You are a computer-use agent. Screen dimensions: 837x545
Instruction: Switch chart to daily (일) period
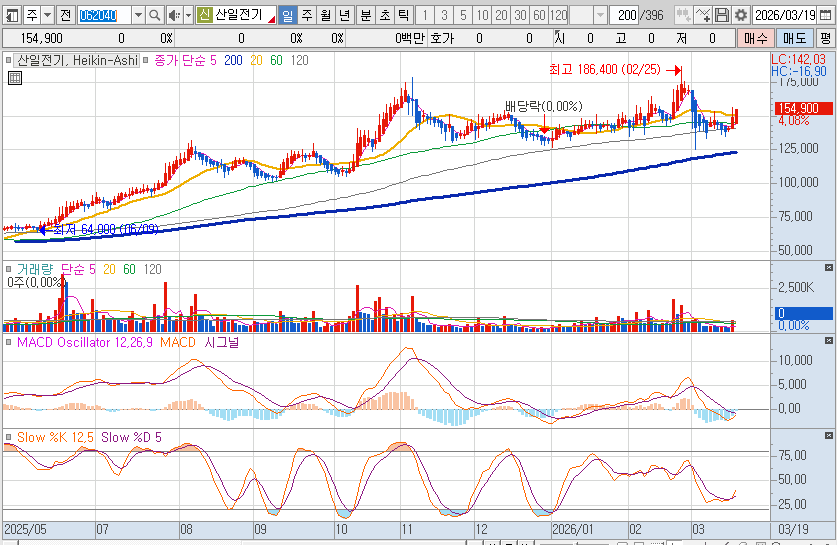click(x=288, y=15)
